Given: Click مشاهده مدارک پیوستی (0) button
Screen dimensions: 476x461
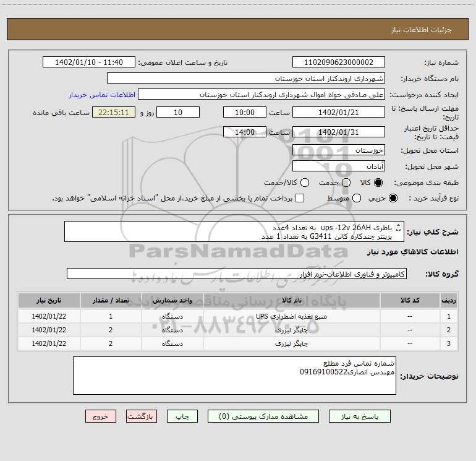Looking at the screenshot, I should [x=263, y=416].
